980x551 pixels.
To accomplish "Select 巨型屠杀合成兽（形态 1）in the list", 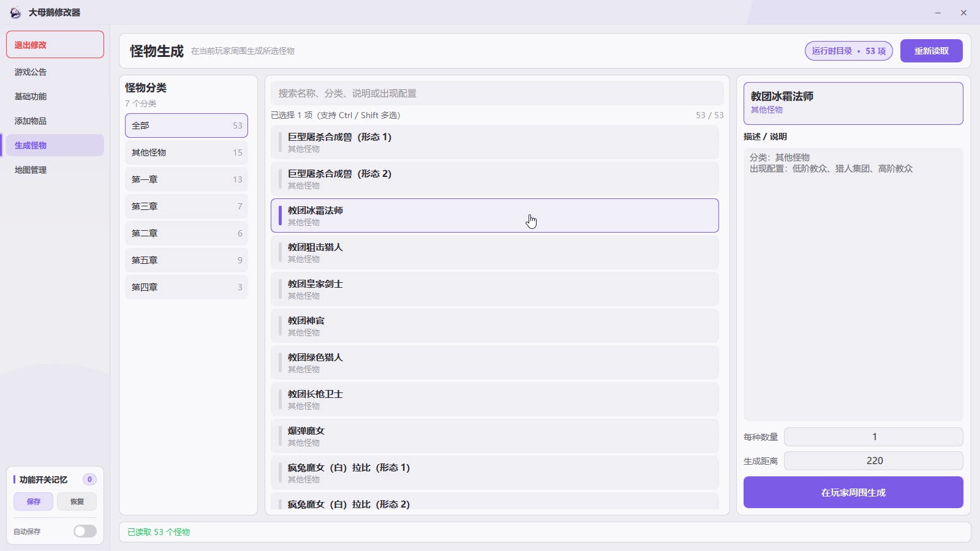I will click(x=495, y=142).
